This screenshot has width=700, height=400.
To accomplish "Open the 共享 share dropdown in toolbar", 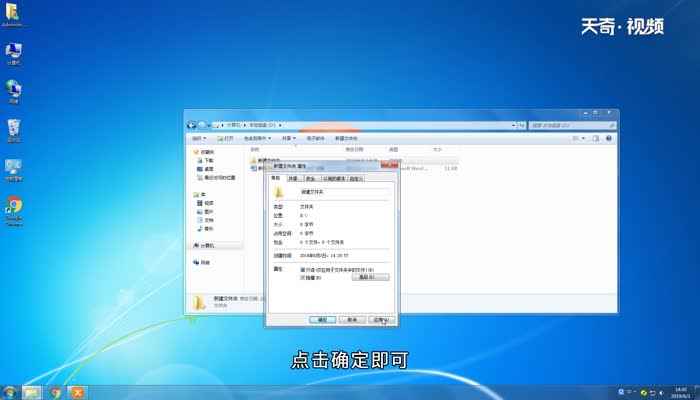I will [x=288, y=139].
